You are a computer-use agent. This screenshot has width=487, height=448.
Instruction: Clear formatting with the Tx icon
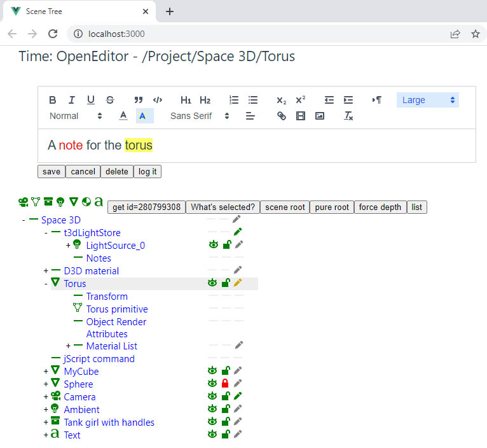[x=348, y=116]
